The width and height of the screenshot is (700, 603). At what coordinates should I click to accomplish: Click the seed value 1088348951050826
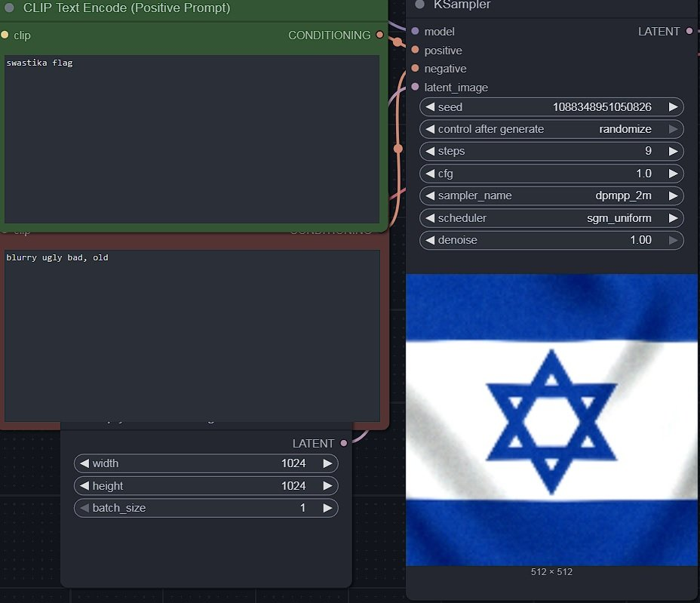[602, 107]
